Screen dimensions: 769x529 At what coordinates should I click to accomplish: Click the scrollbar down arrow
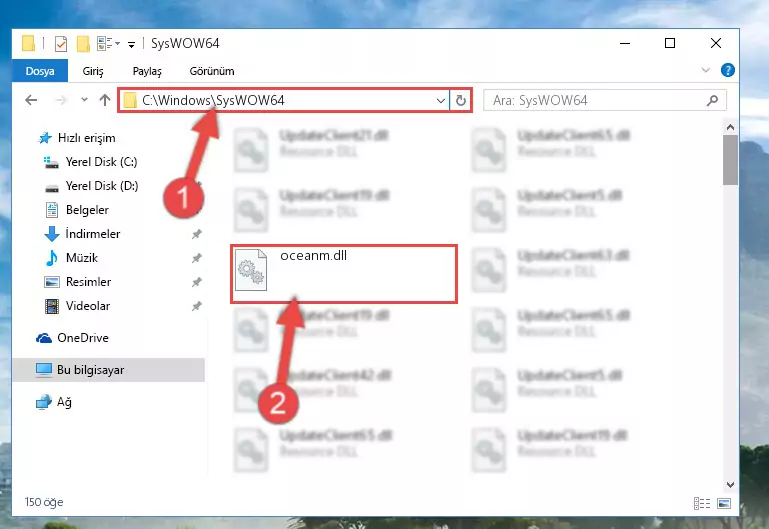(x=730, y=484)
